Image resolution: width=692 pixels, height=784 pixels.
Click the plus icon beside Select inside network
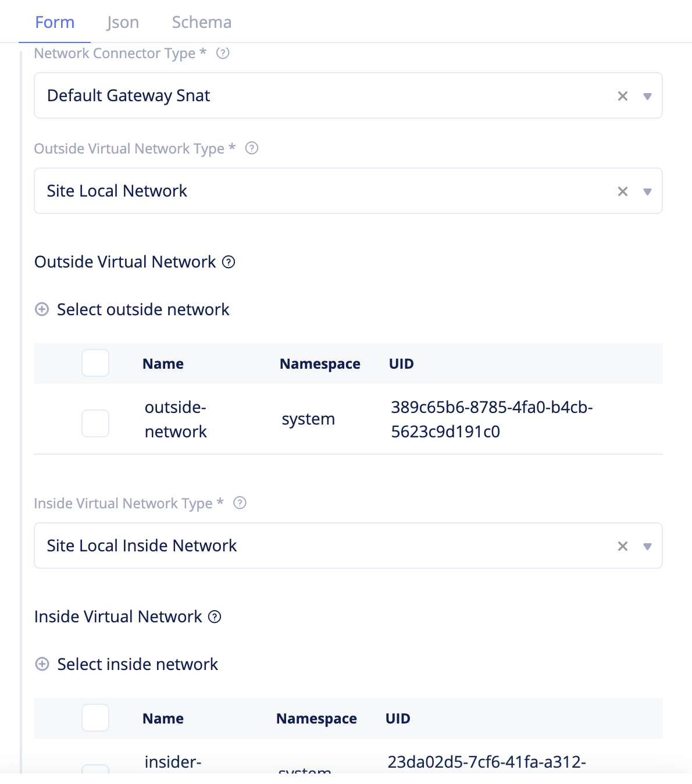41,664
